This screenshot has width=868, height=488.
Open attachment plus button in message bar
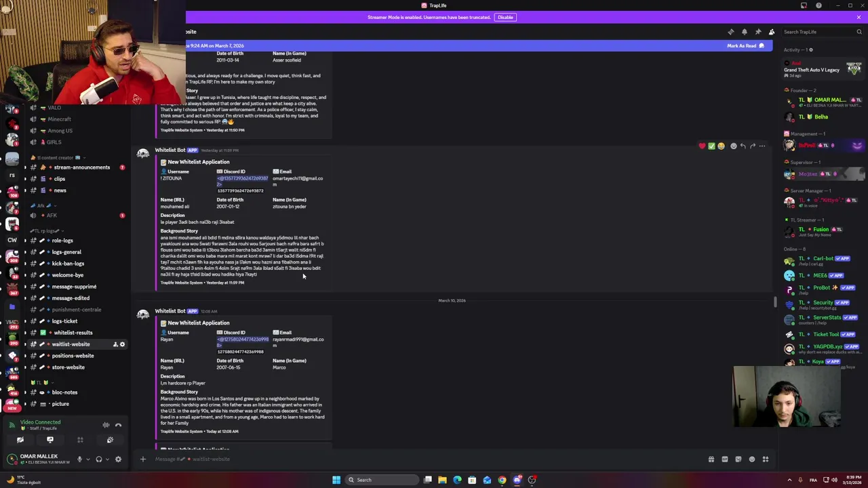pyautogui.click(x=142, y=460)
